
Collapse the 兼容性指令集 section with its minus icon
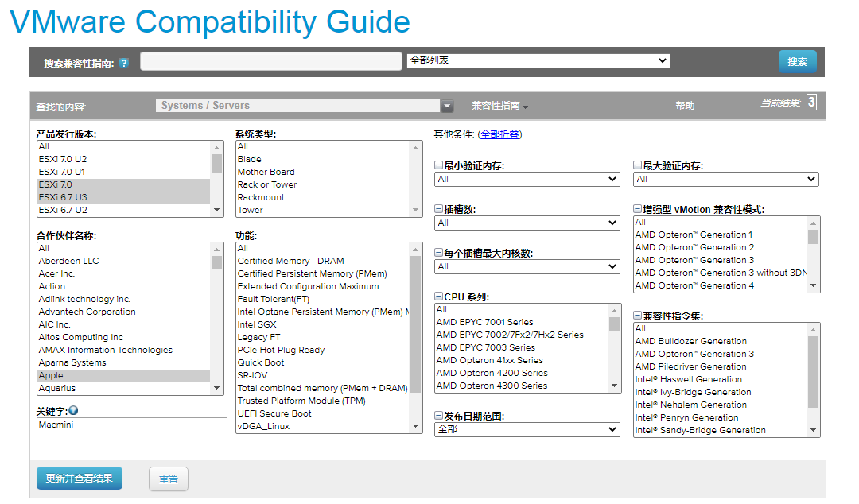tap(637, 316)
